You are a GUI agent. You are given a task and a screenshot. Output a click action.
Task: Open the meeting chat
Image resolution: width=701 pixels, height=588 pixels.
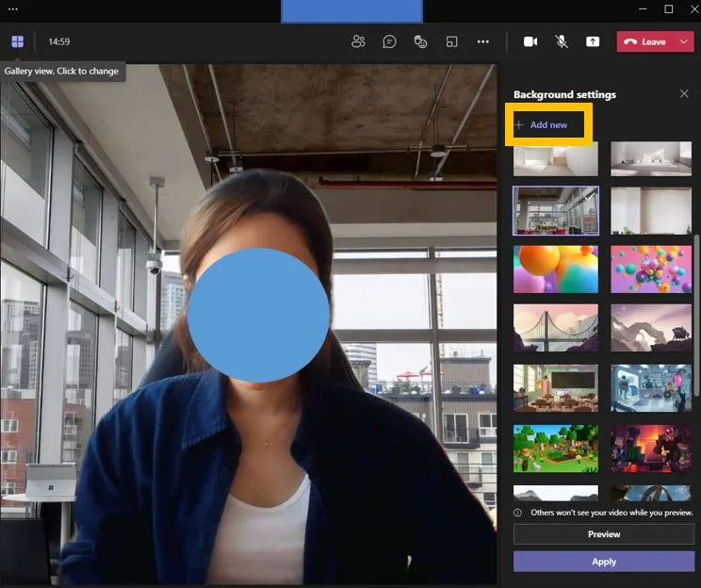pos(389,41)
